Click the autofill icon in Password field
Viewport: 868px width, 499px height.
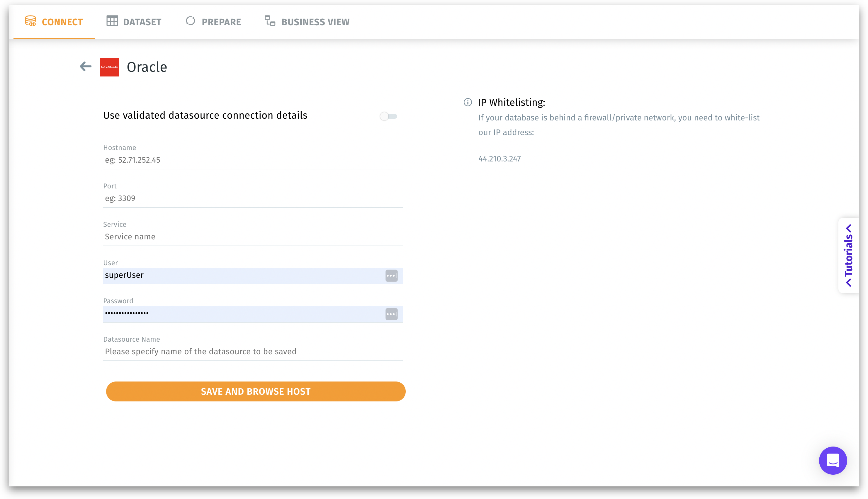[391, 314]
